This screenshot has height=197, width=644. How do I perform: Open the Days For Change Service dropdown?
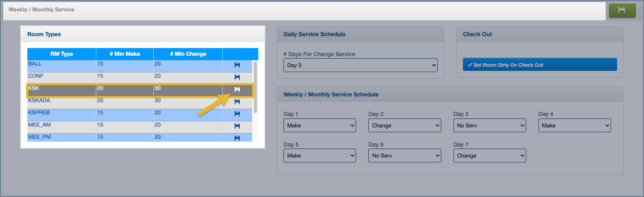click(x=360, y=65)
